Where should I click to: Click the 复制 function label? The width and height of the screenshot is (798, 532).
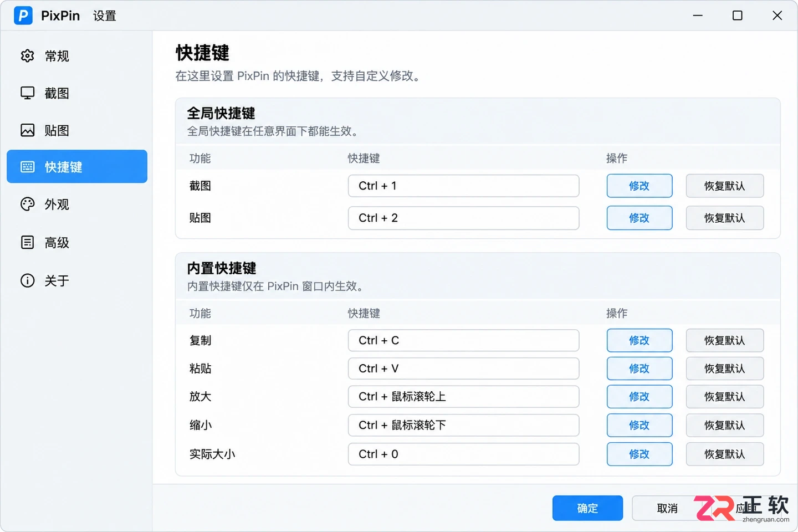pos(201,340)
